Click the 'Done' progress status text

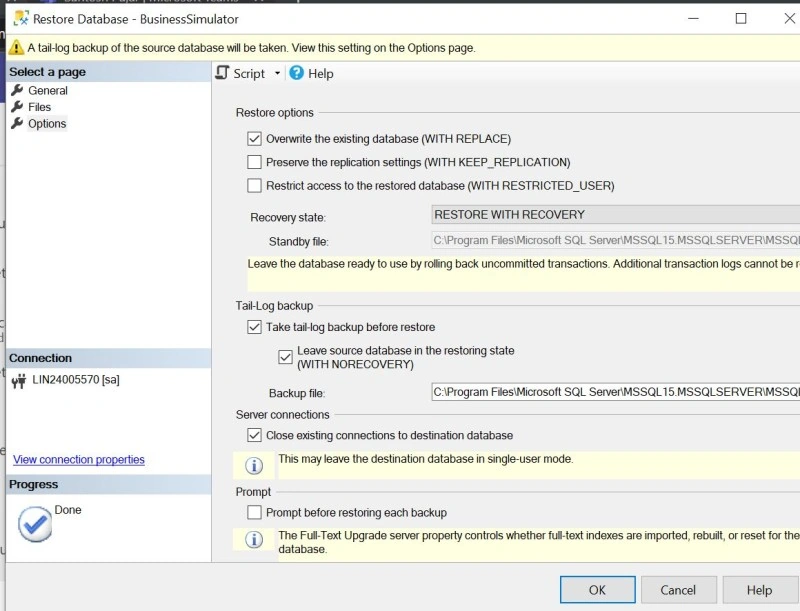pos(68,510)
